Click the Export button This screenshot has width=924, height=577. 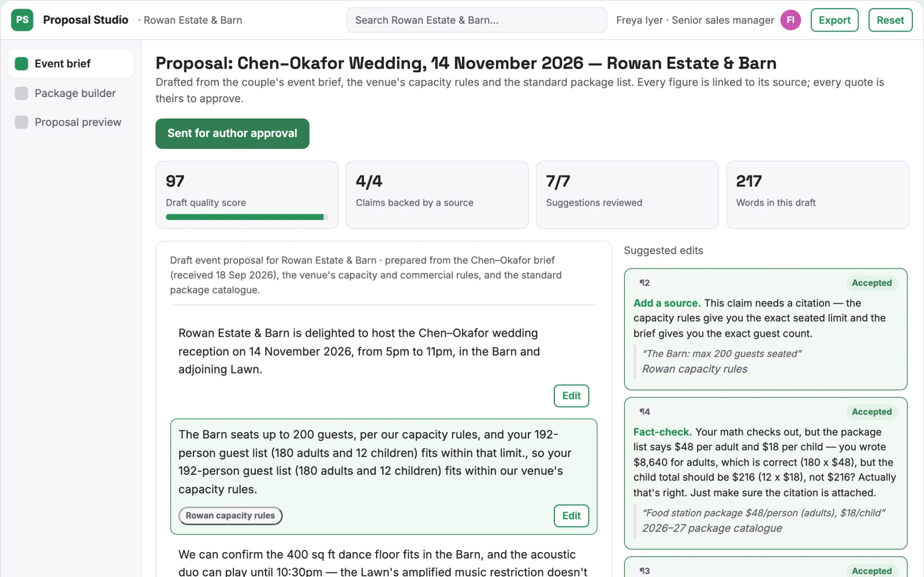(x=834, y=20)
